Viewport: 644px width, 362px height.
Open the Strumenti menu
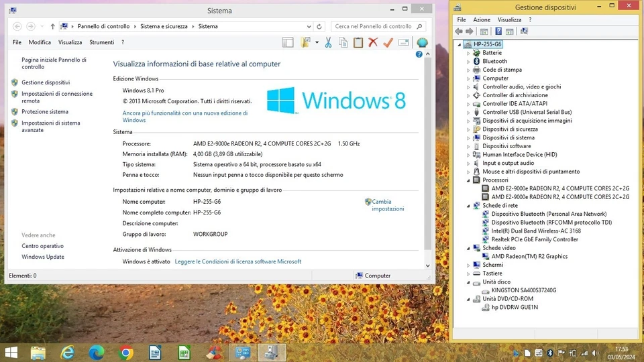coord(102,42)
